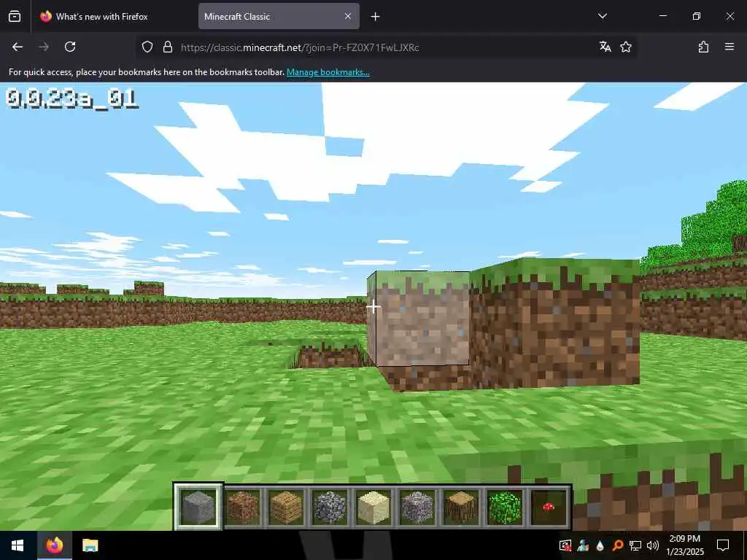Open the Windows Start menu
Image resolution: width=747 pixels, height=560 pixels.
[18, 545]
